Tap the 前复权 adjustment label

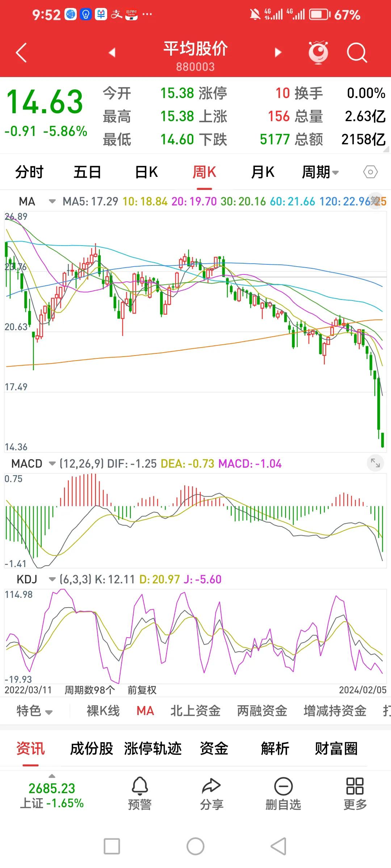click(x=142, y=690)
